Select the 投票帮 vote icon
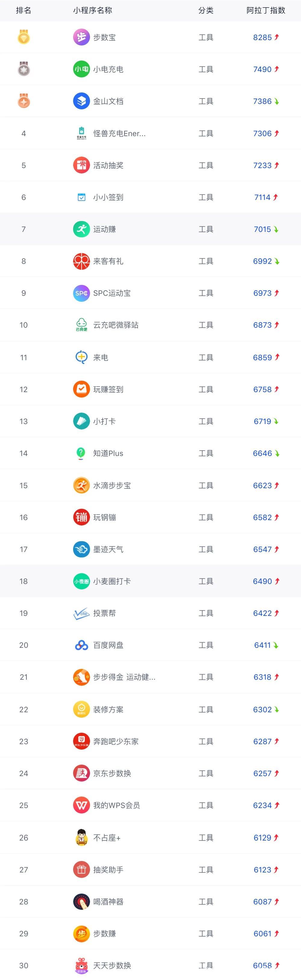 click(x=81, y=613)
